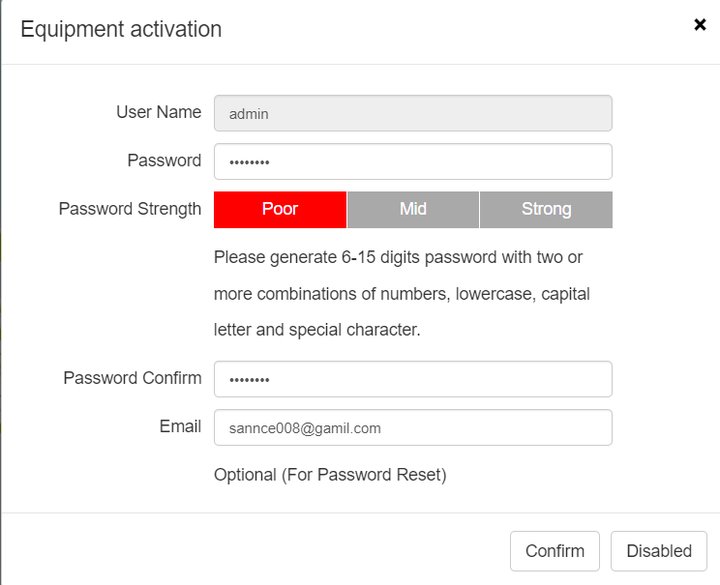The image size is (720, 585).
Task: Click the Email label text
Action: click(x=180, y=426)
